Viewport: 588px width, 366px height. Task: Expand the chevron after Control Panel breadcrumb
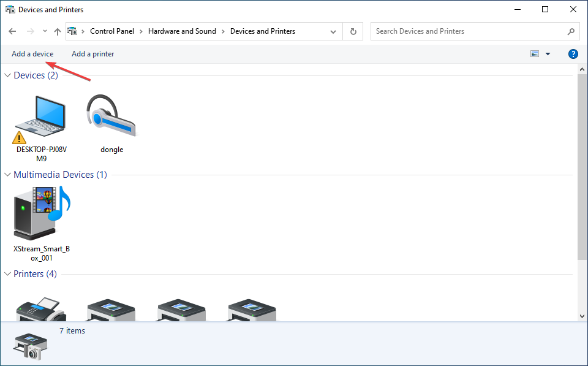tap(141, 31)
